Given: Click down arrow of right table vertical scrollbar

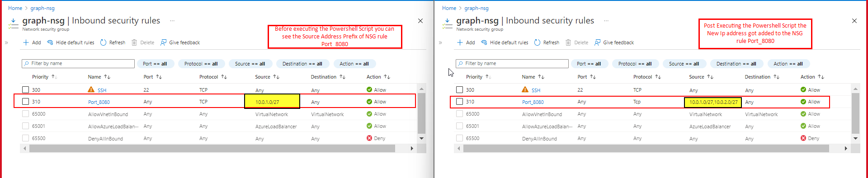Looking at the screenshot, I should (x=855, y=138).
